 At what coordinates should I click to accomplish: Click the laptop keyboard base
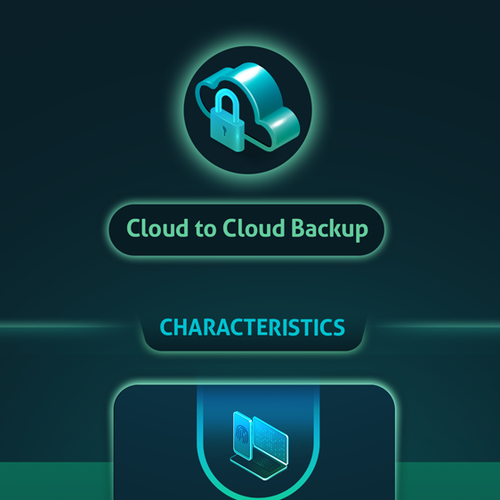(259, 468)
